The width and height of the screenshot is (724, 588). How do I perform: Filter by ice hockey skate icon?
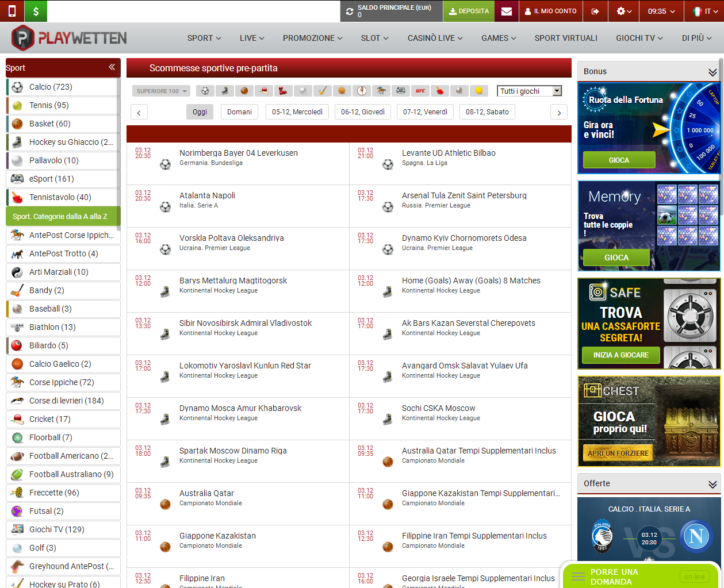click(225, 91)
